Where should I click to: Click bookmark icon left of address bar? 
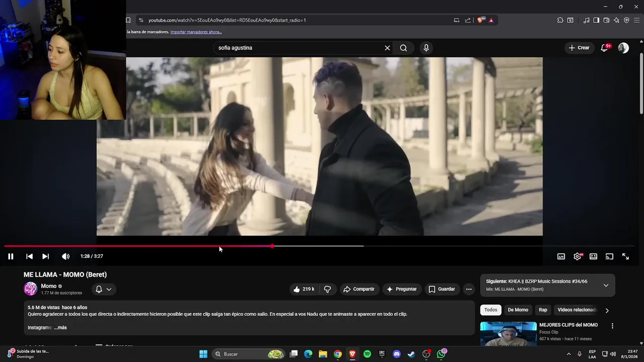[x=128, y=20]
